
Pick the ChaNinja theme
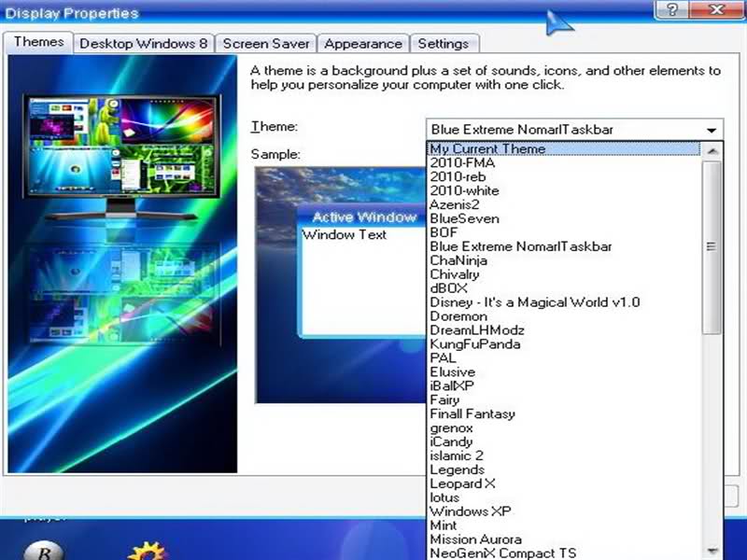click(565, 260)
